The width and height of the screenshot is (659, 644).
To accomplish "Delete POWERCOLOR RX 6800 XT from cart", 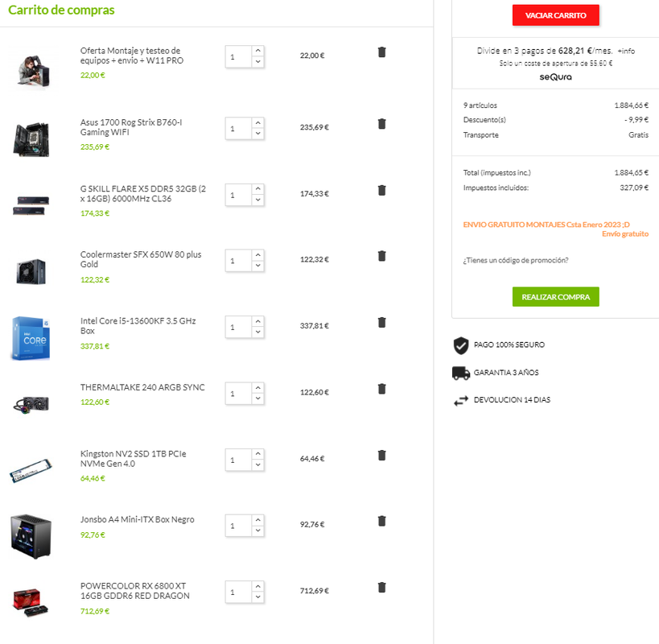I will coord(381,588).
